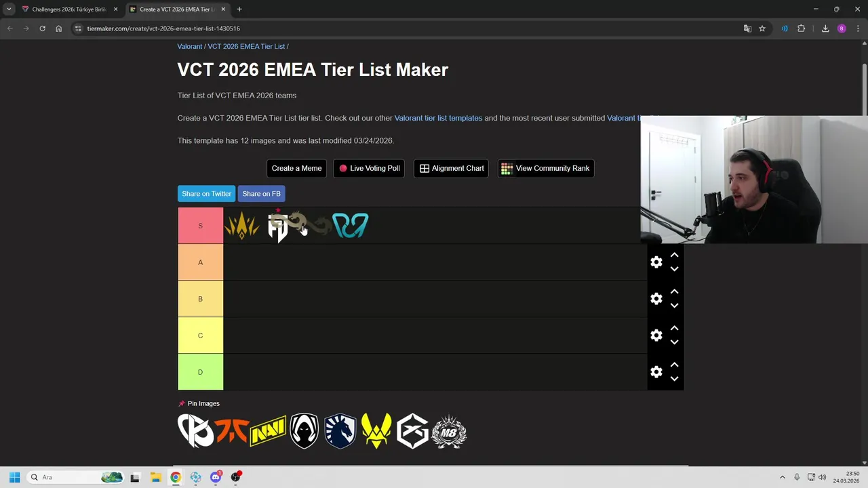Open the Alignment Chart button
Image resolution: width=868 pixels, height=488 pixels.
click(451, 168)
